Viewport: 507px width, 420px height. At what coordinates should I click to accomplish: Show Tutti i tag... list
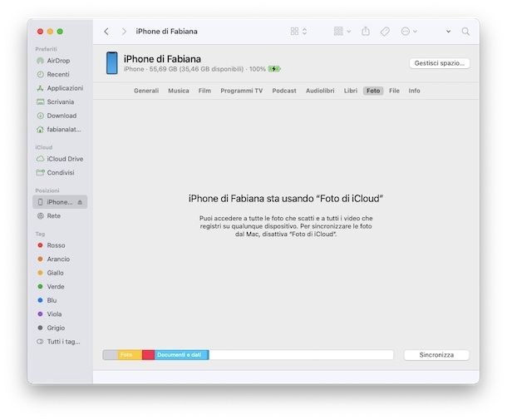click(60, 342)
